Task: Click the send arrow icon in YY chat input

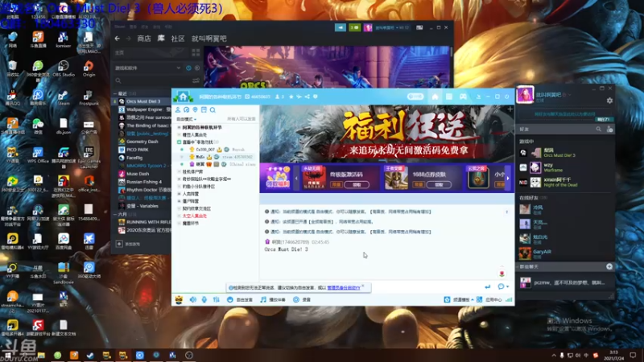Action: pyautogui.click(x=488, y=286)
